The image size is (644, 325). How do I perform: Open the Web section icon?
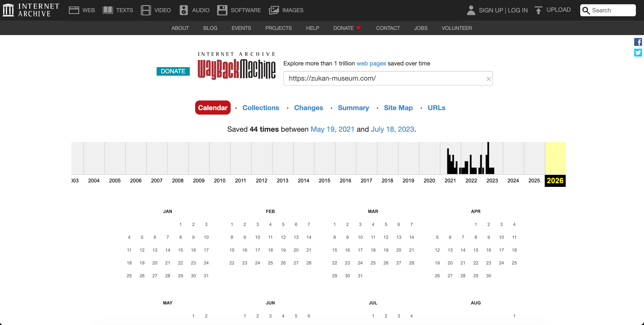click(x=74, y=10)
